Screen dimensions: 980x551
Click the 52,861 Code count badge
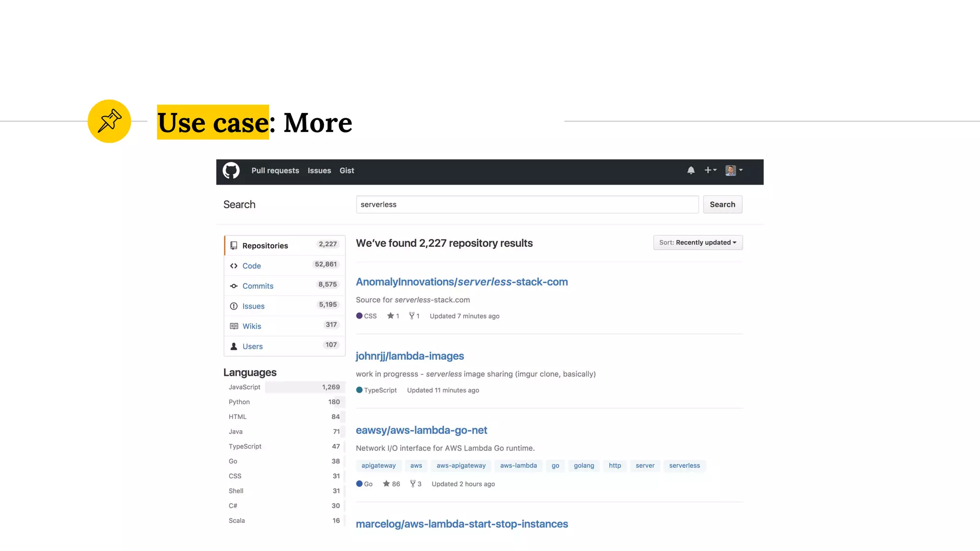pos(326,264)
